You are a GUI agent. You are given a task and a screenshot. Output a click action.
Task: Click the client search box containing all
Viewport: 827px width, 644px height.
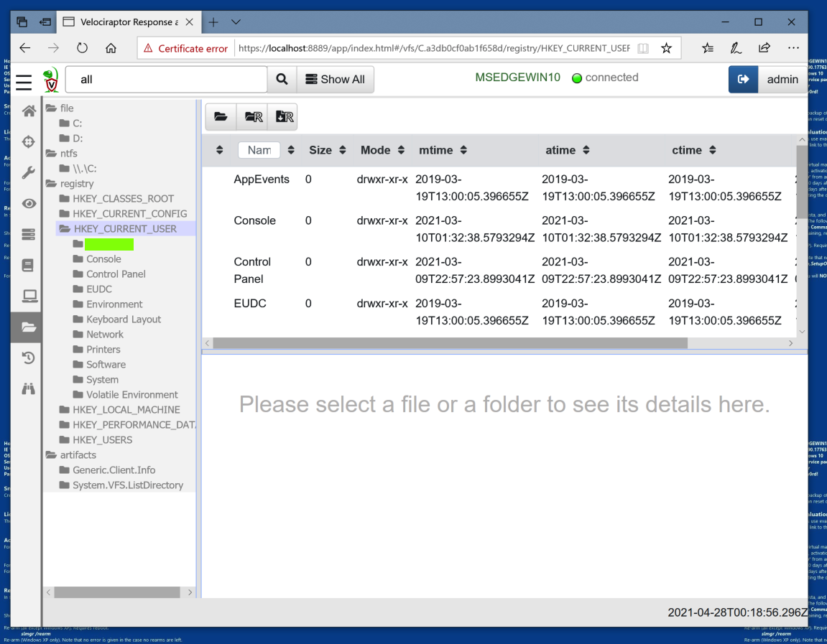(166, 80)
